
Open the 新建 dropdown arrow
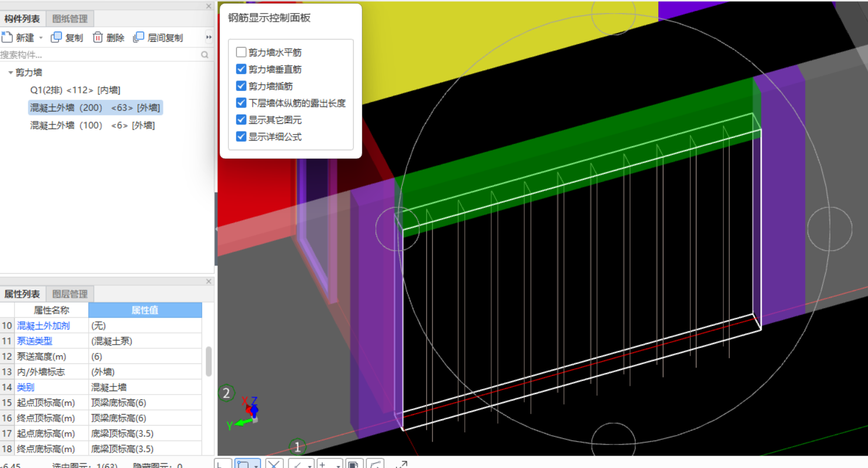click(41, 38)
